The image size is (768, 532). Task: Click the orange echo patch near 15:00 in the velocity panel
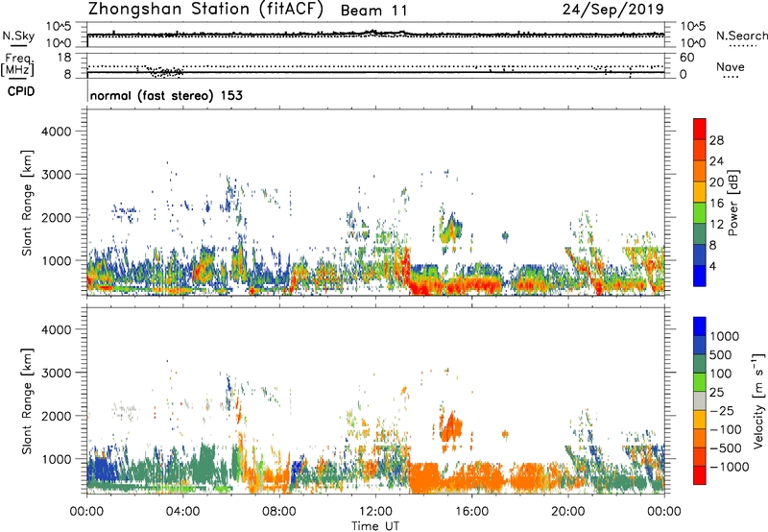pyautogui.click(x=450, y=427)
